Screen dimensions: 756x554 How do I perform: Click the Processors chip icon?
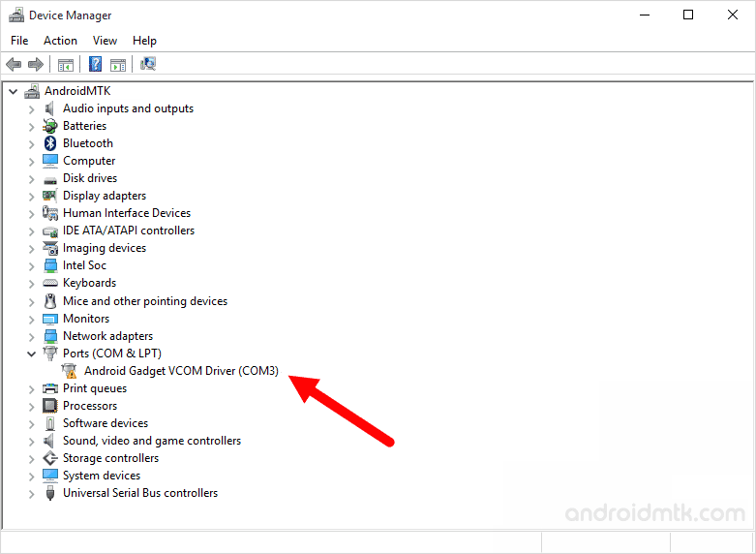[x=50, y=406]
